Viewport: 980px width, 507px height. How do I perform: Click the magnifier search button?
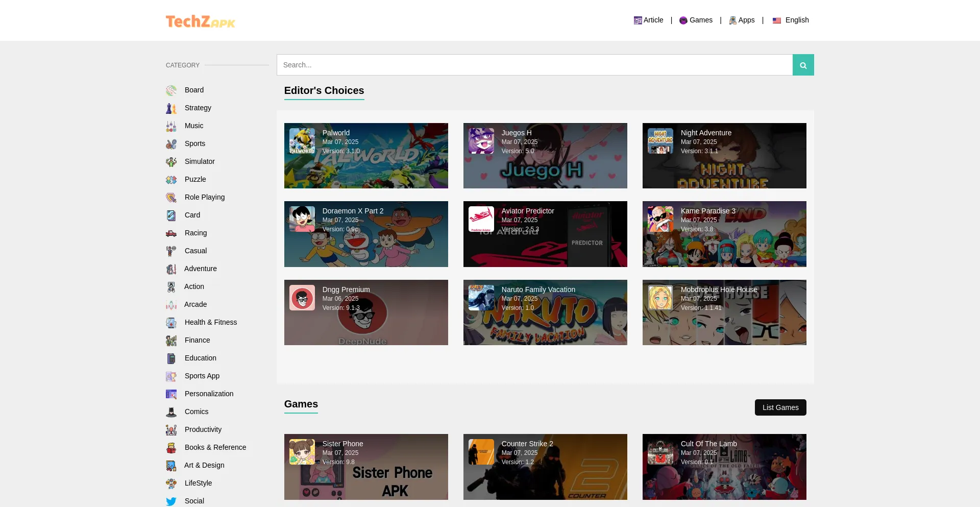[x=803, y=65]
